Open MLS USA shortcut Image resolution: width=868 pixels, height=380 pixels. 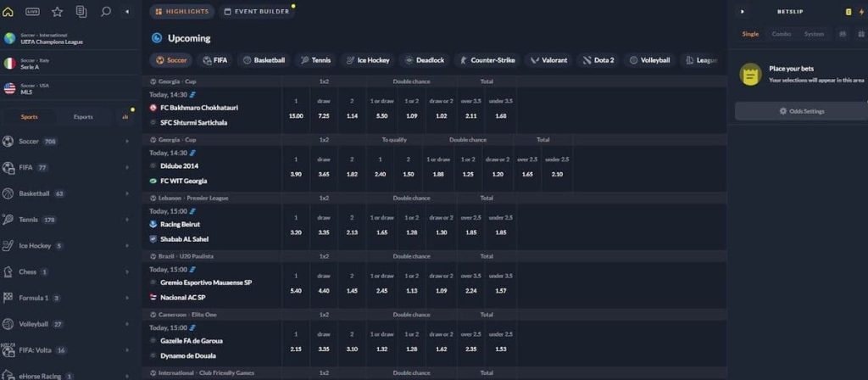pos(70,88)
